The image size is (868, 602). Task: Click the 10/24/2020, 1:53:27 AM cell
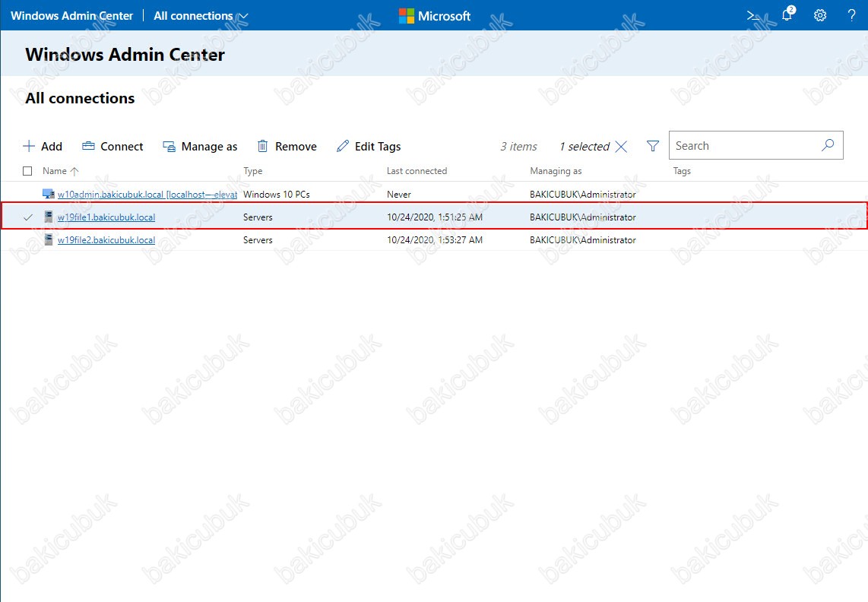[435, 239]
